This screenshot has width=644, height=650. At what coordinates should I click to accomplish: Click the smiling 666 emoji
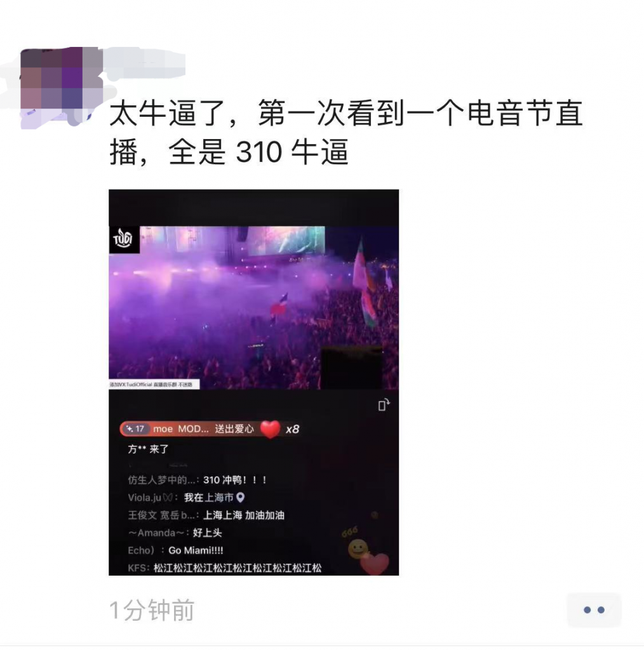[x=358, y=549]
